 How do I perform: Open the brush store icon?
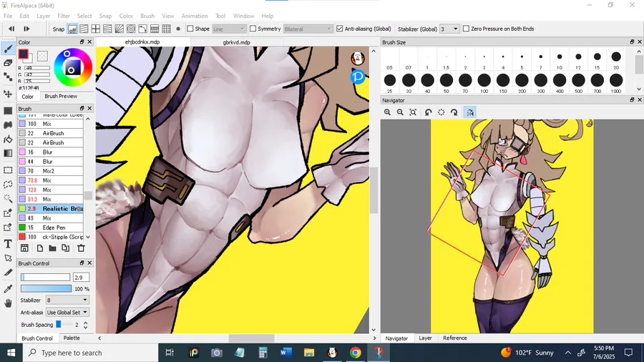(24, 248)
